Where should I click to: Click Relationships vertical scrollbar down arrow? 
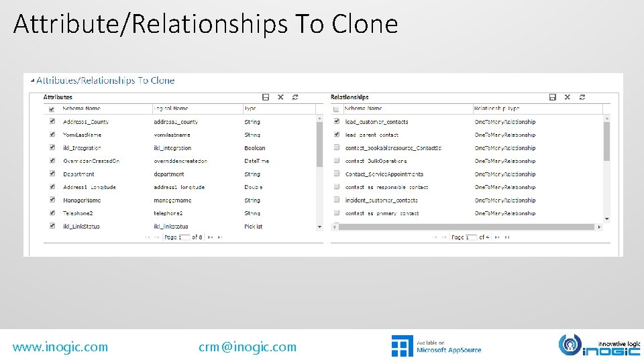606,219
